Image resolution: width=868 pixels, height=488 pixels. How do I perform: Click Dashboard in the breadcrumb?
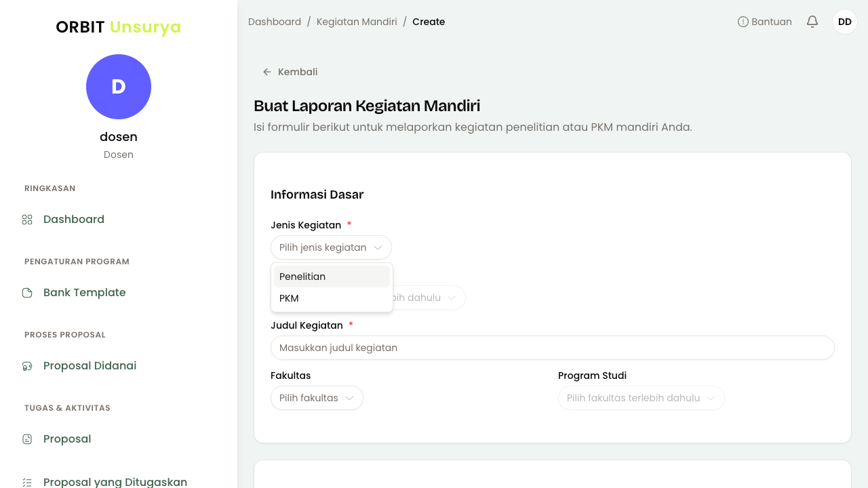(x=275, y=22)
